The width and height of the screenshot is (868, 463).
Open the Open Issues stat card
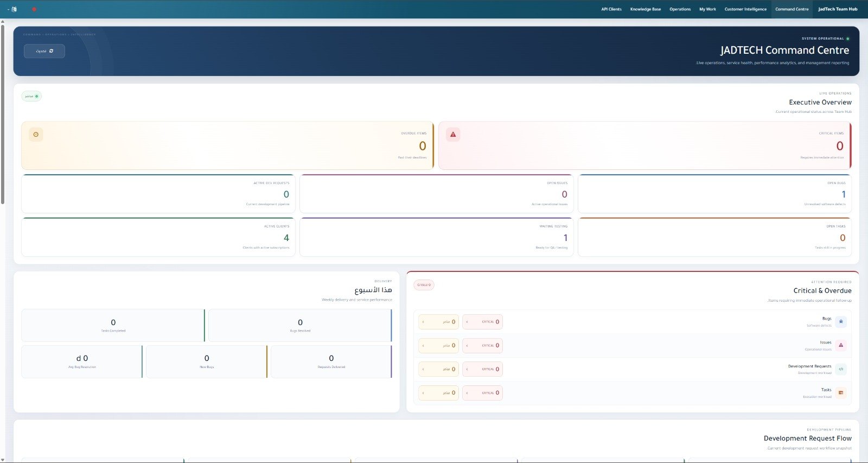point(436,194)
